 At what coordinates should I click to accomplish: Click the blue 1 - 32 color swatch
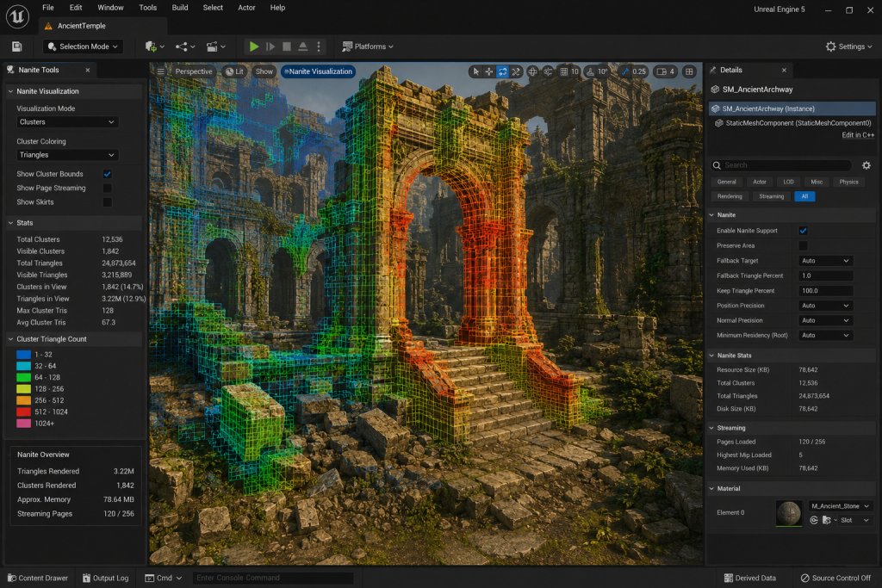pyautogui.click(x=23, y=355)
